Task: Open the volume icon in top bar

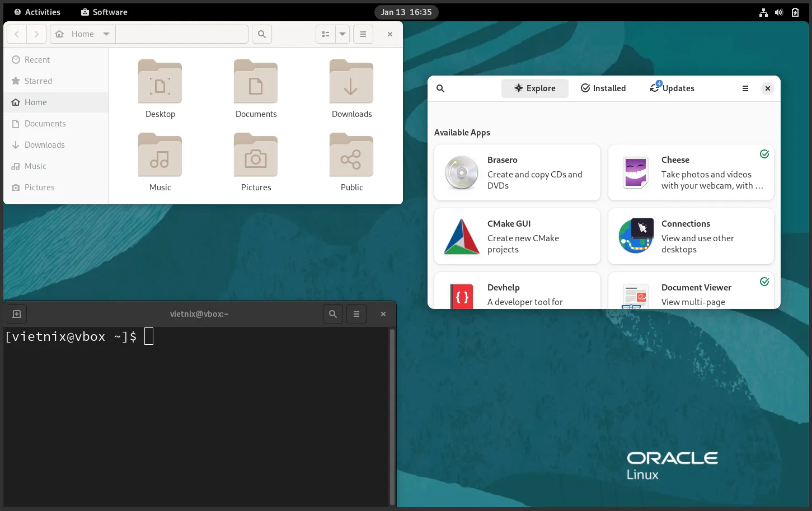Action: 778,12
